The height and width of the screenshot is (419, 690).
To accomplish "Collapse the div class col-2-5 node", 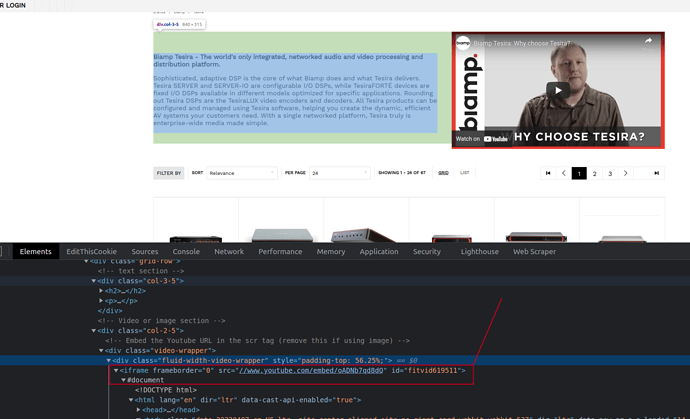I will (x=93, y=331).
